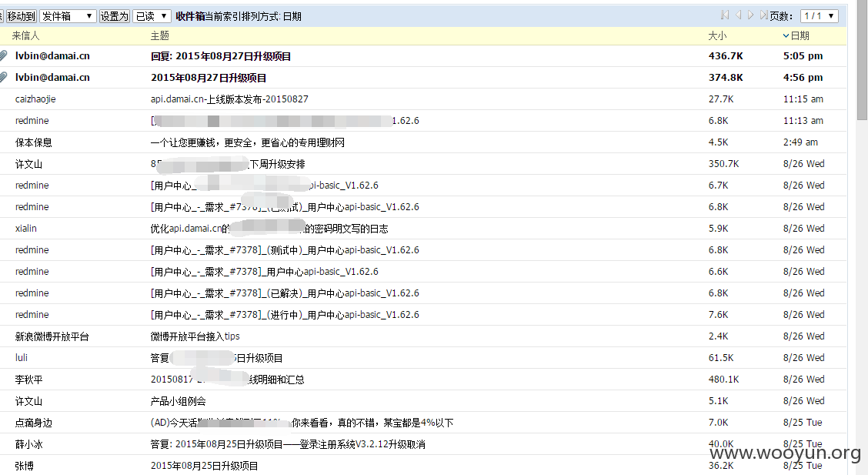Open 登录注册系统V3.2.12升级取消 reply mail
This screenshot has width=868, height=475.
pyautogui.click(x=288, y=444)
